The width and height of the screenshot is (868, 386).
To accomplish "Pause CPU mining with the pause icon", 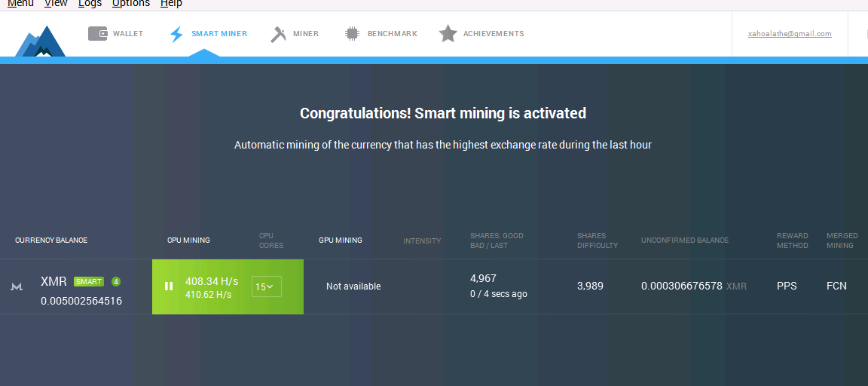I will pyautogui.click(x=169, y=286).
